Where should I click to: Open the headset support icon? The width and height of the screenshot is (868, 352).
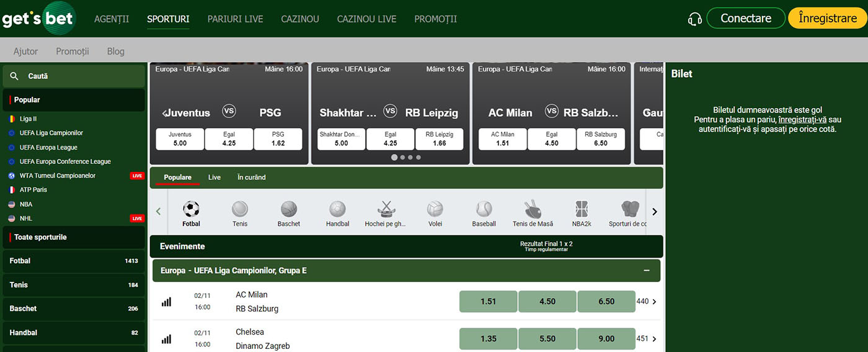[x=695, y=19]
